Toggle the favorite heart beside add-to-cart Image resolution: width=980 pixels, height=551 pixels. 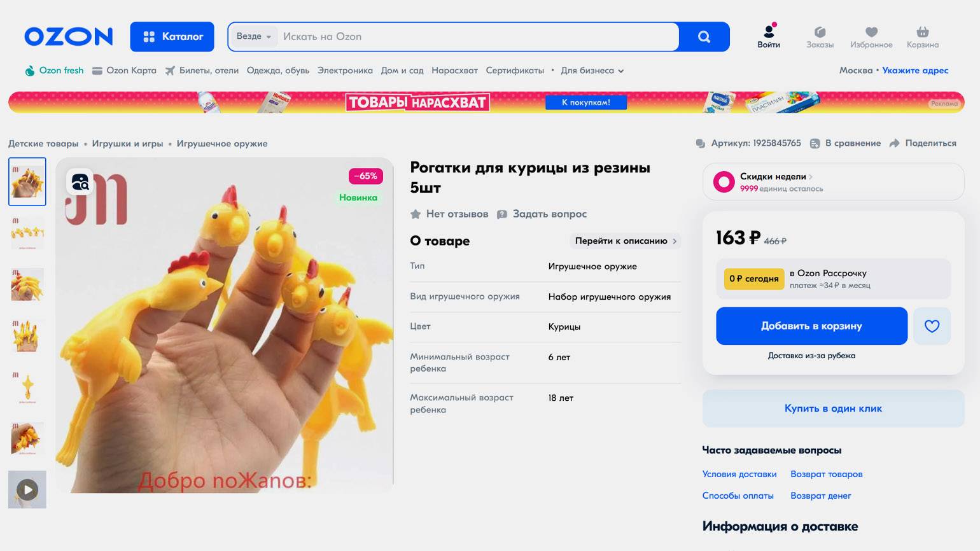(x=932, y=326)
